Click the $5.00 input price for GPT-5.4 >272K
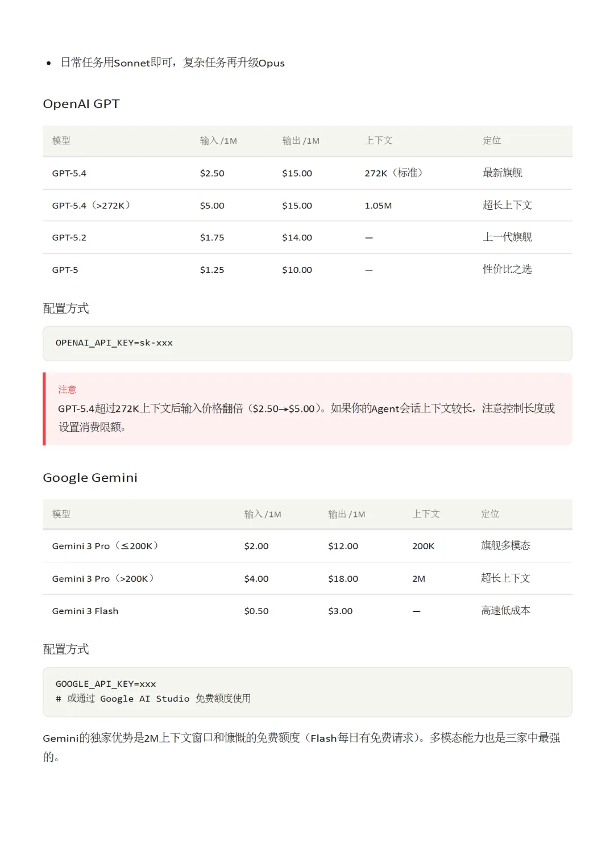 pyautogui.click(x=212, y=206)
